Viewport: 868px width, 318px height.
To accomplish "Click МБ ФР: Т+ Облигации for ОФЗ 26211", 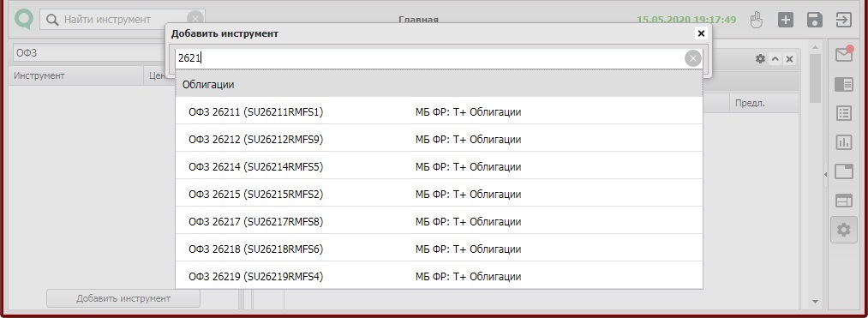I will click(469, 112).
